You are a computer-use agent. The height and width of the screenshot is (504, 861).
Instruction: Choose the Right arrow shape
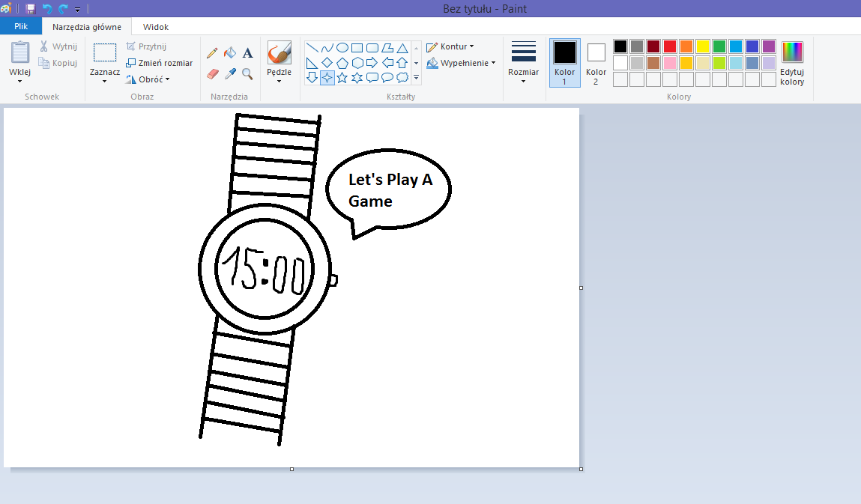[x=372, y=63]
